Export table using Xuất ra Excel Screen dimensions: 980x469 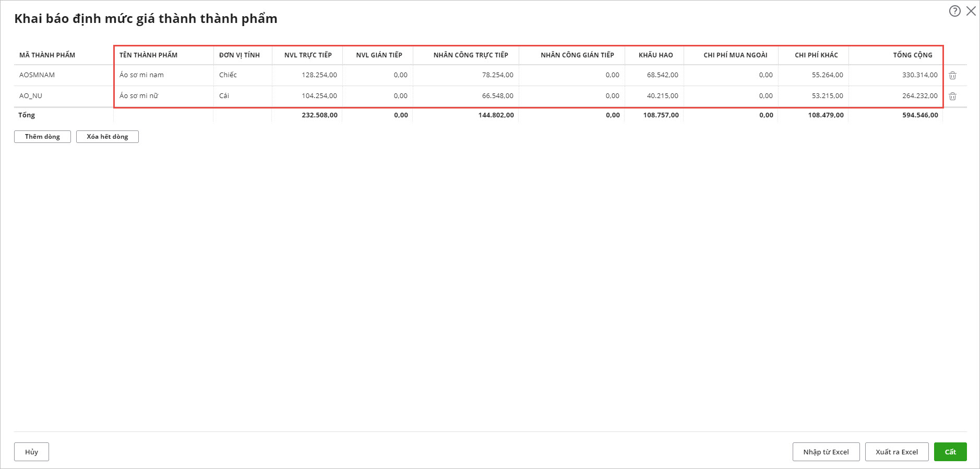(897, 452)
